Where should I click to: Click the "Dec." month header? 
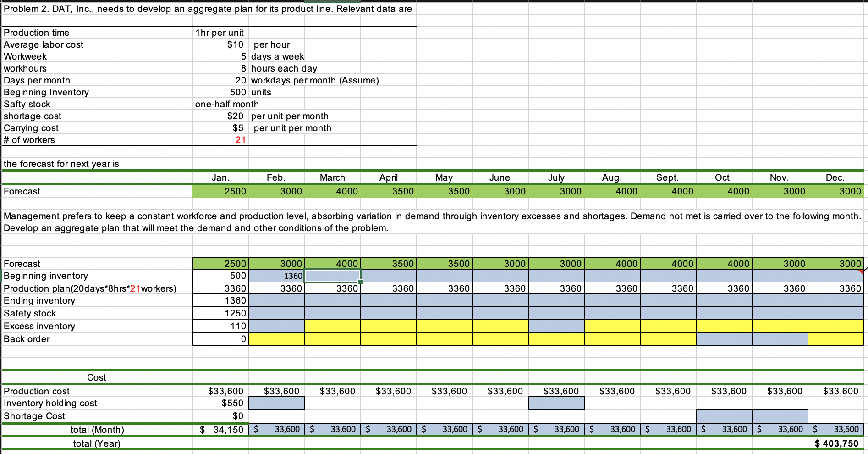coord(836,177)
